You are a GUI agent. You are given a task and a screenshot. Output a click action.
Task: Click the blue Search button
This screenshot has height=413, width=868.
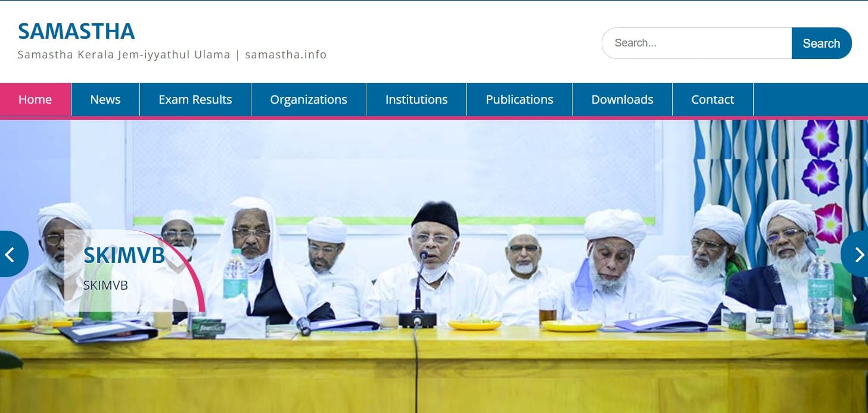[822, 43]
